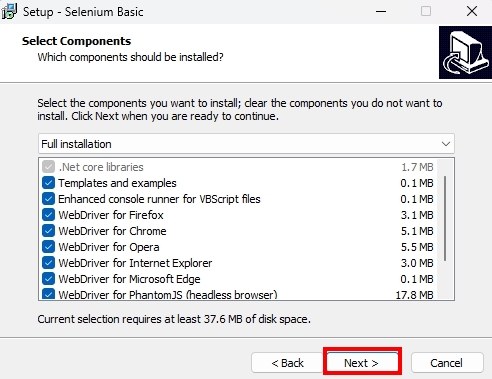
Task: Uncheck WebDriver for PhantomJS headless browser
Action: (48, 294)
